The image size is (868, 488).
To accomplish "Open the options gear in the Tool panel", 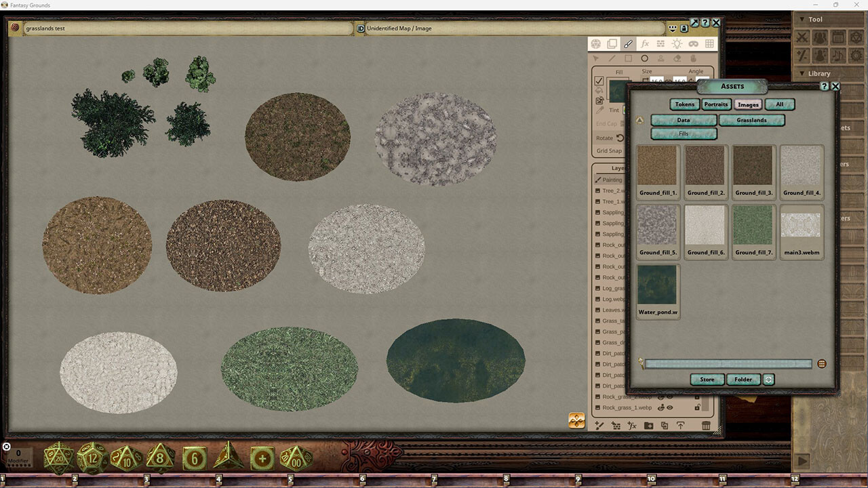I will point(856,55).
